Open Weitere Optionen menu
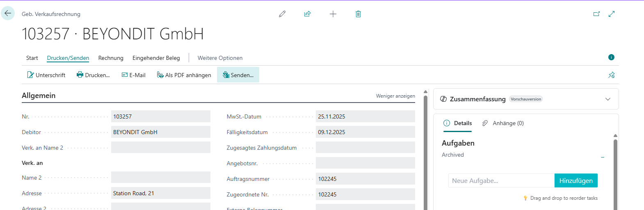The image size is (644, 210). pyautogui.click(x=220, y=58)
